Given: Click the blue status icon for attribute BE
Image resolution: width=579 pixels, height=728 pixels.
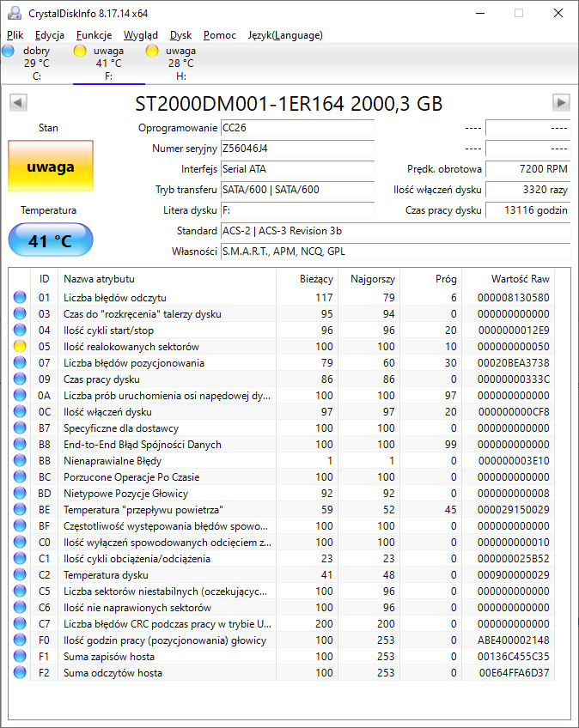Looking at the screenshot, I should tap(20, 509).
